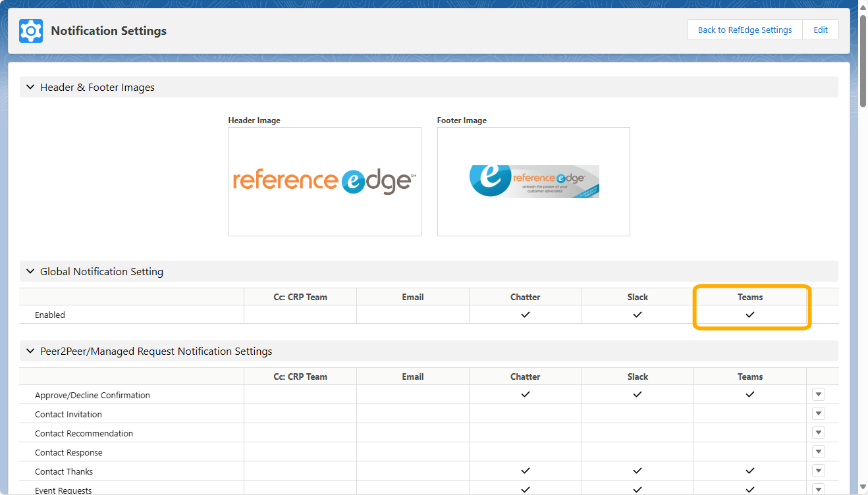Click the Global Enabled Chatter checkmark
This screenshot has height=495, width=868.
[525, 315]
